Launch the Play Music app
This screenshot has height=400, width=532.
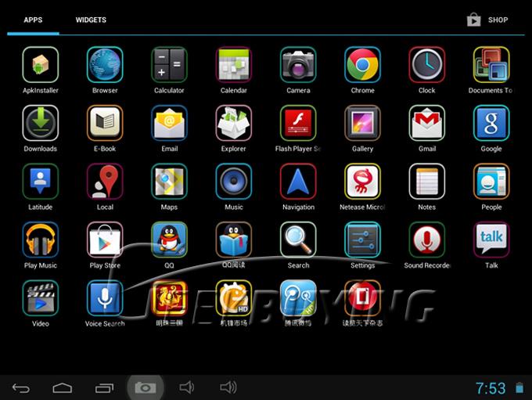pos(41,240)
